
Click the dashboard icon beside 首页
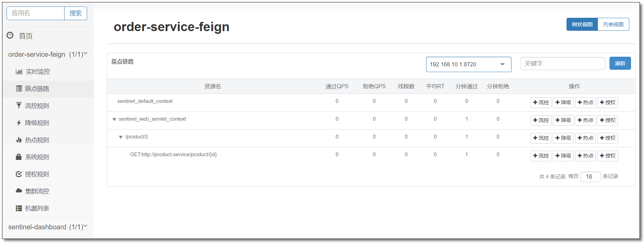pyautogui.click(x=10, y=35)
